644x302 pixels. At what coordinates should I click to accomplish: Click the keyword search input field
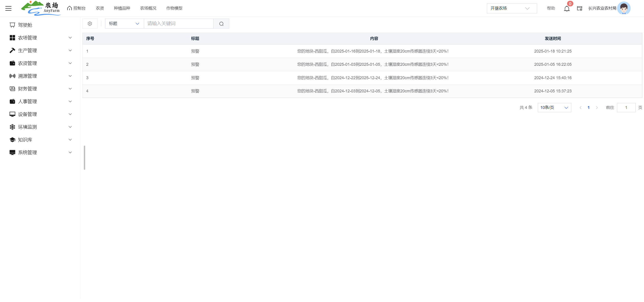pos(178,23)
